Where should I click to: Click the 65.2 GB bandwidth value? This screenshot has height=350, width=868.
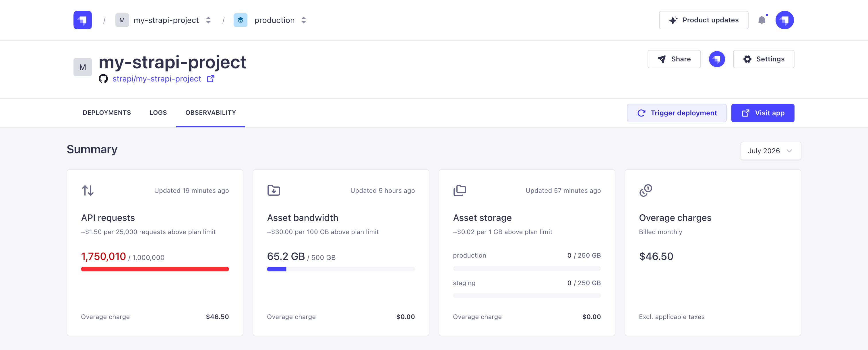click(286, 257)
